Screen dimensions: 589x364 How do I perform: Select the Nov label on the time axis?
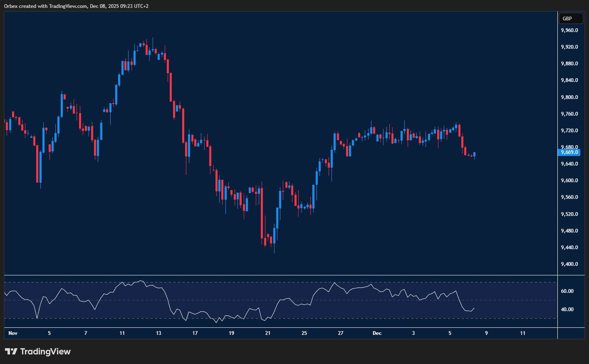12,333
